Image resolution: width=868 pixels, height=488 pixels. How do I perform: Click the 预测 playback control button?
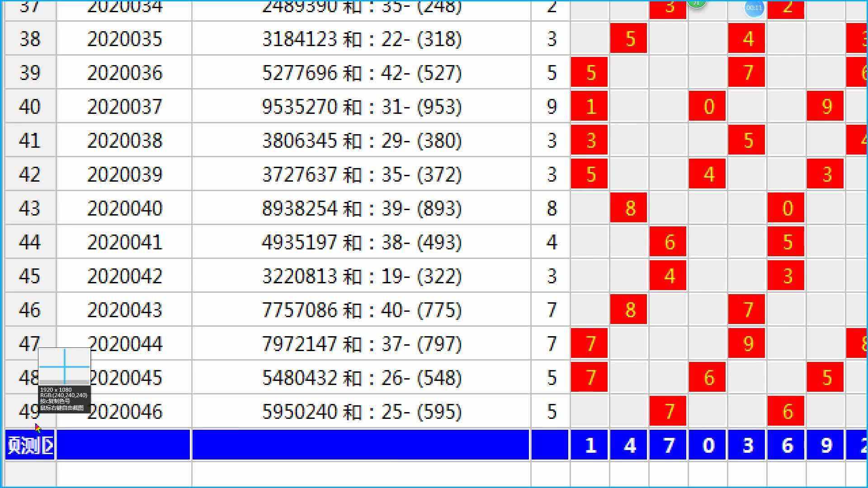pyautogui.click(x=28, y=446)
